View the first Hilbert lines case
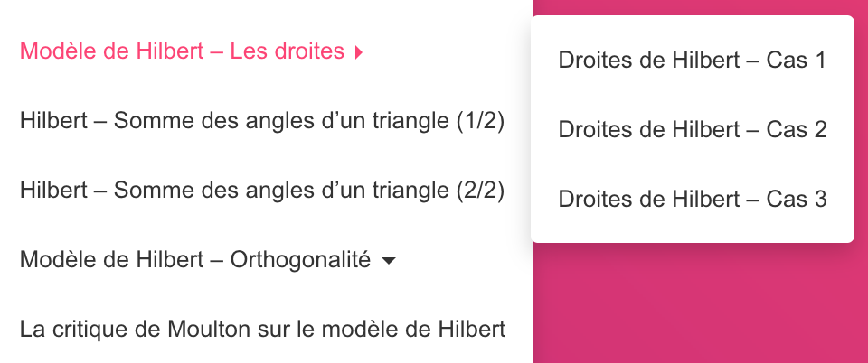The width and height of the screenshot is (868, 363). [x=692, y=60]
